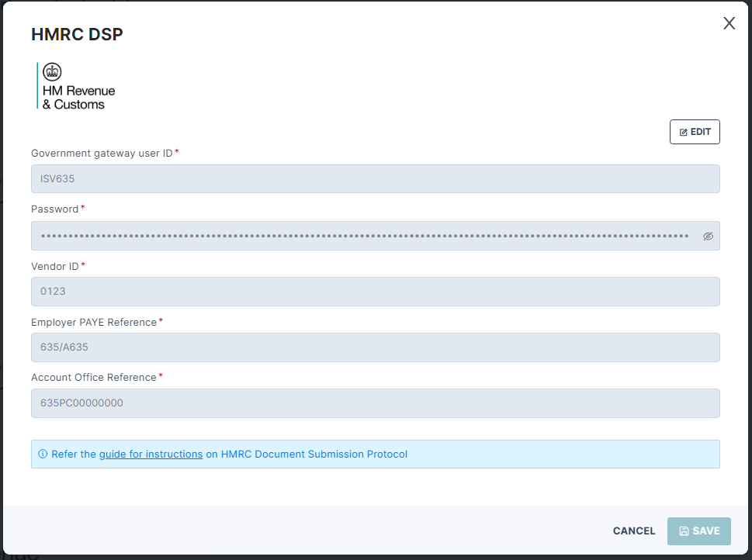Click the Password label text
Screen dimensions: 752x560
coord(54,209)
